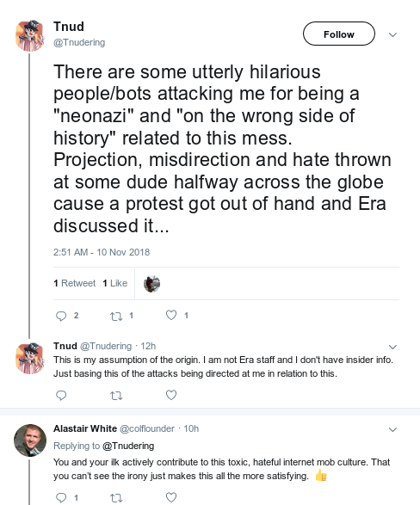Like the main tweet using the heart icon
420x505 pixels.
click(171, 315)
